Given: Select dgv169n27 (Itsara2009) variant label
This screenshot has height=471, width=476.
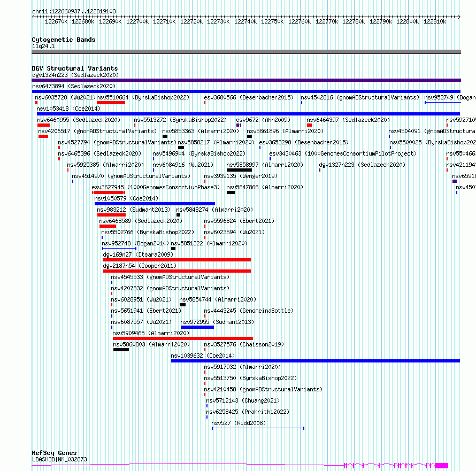Looking at the screenshot, I should coord(138,254).
